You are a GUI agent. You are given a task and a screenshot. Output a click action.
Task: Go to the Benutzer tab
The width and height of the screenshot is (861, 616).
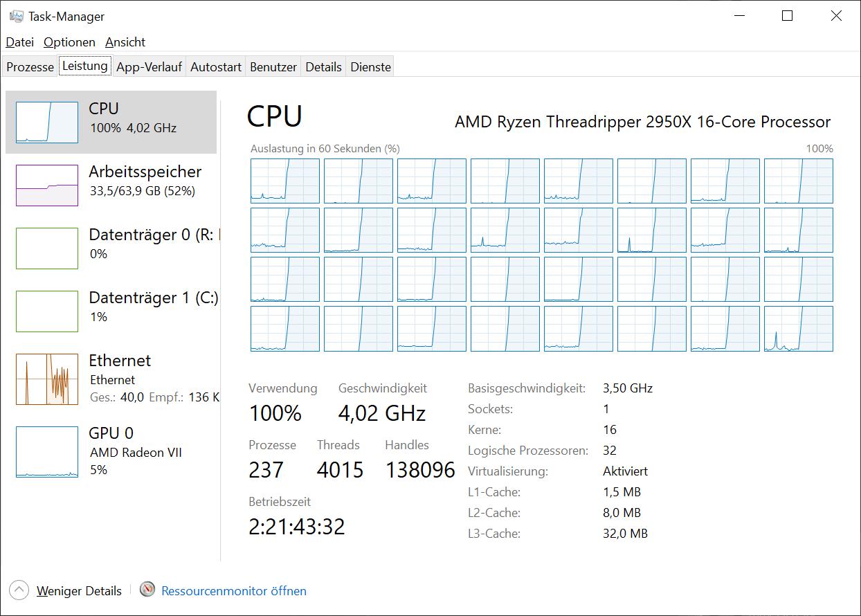point(273,67)
